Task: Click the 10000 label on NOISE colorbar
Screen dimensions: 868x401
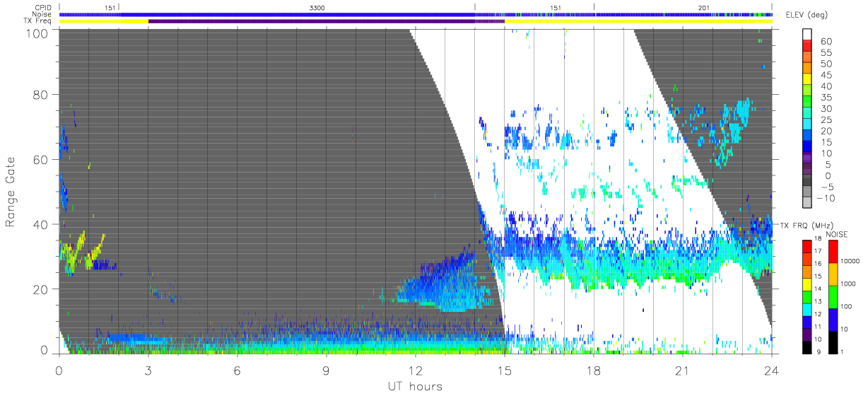Action: (849, 260)
